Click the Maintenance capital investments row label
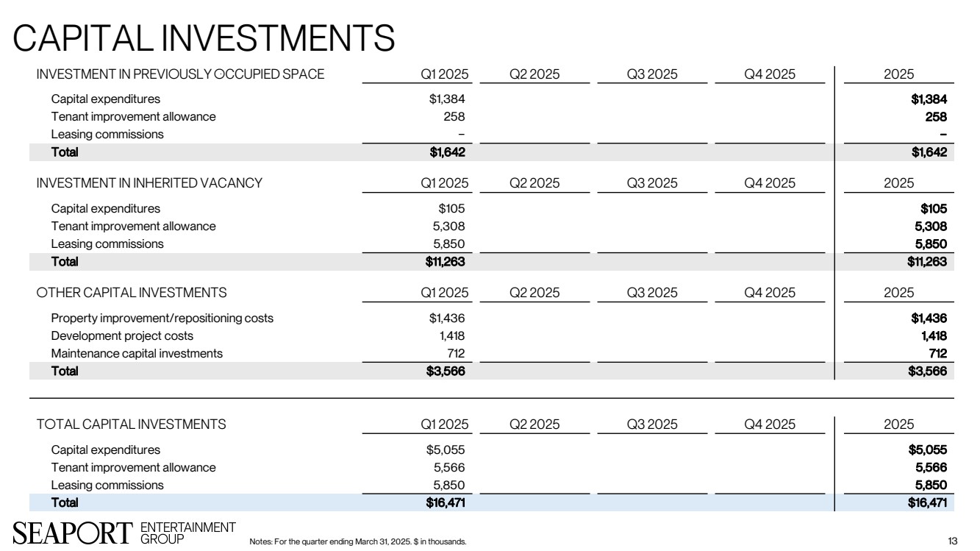The image size is (980, 551). [137, 353]
